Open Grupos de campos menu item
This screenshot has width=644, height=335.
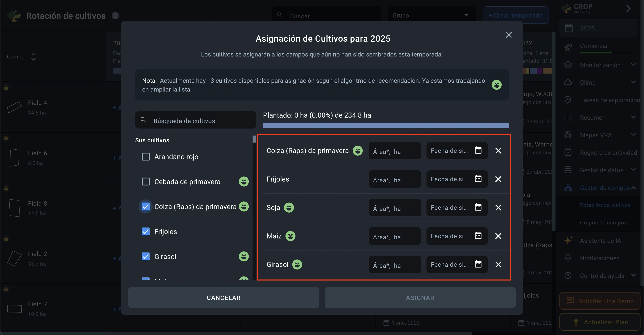(603, 222)
